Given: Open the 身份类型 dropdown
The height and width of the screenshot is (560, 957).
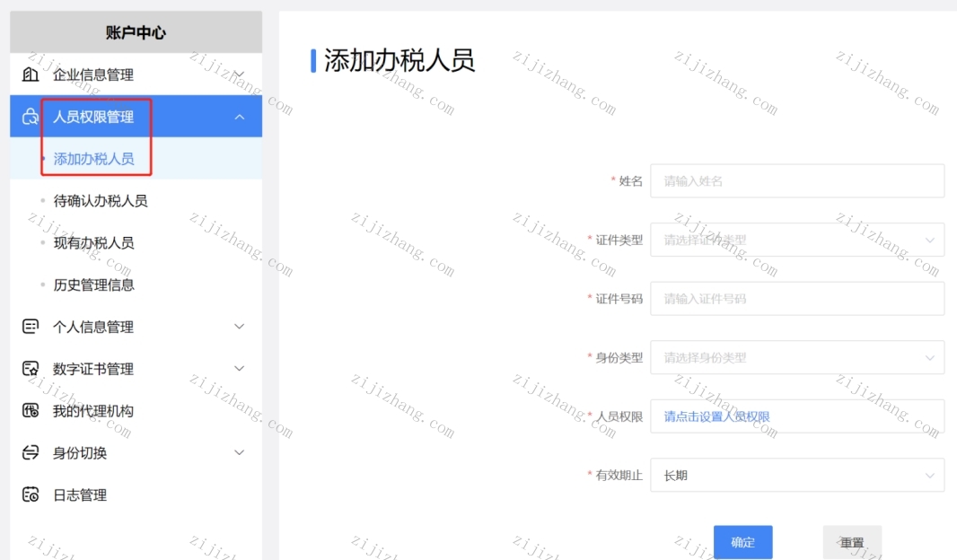Looking at the screenshot, I should (797, 357).
